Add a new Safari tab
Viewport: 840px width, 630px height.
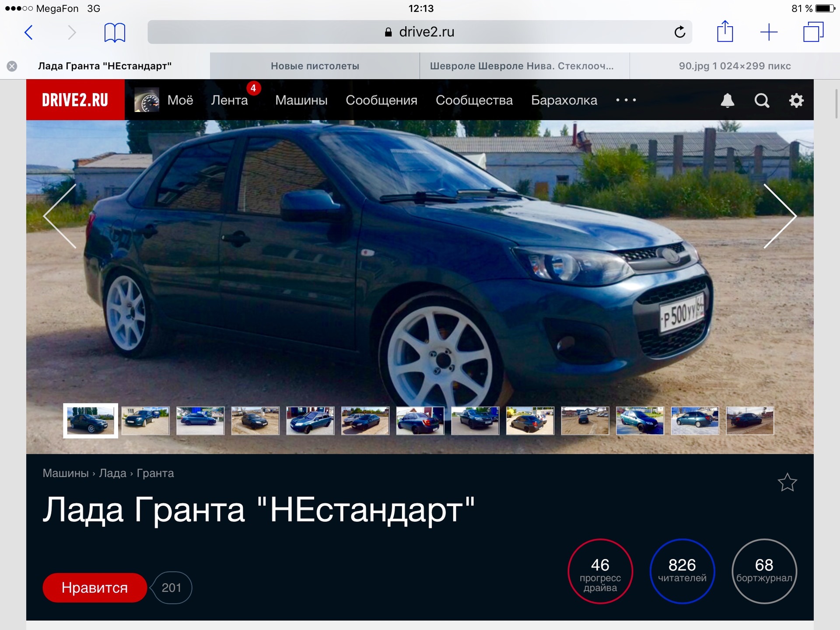click(769, 32)
